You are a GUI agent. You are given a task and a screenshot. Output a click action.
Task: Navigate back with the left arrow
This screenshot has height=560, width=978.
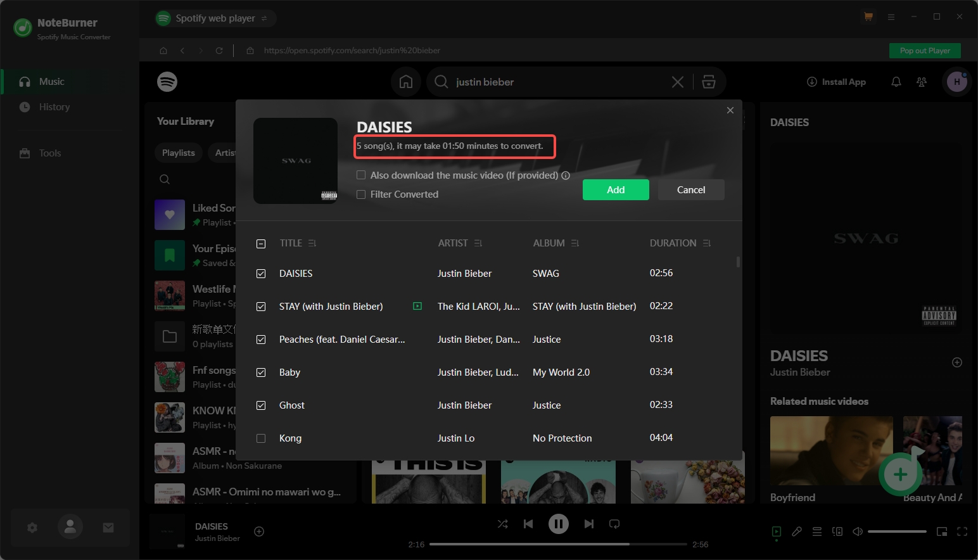pos(182,51)
